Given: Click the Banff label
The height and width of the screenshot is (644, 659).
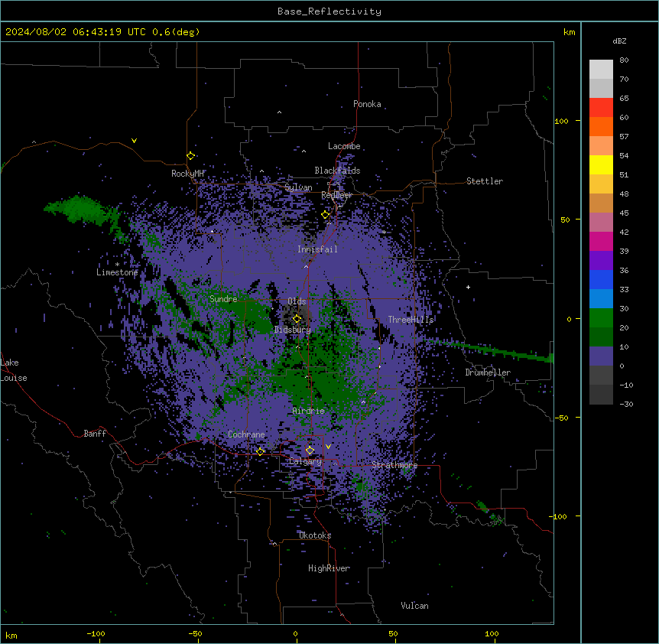Looking at the screenshot, I should pos(95,434).
